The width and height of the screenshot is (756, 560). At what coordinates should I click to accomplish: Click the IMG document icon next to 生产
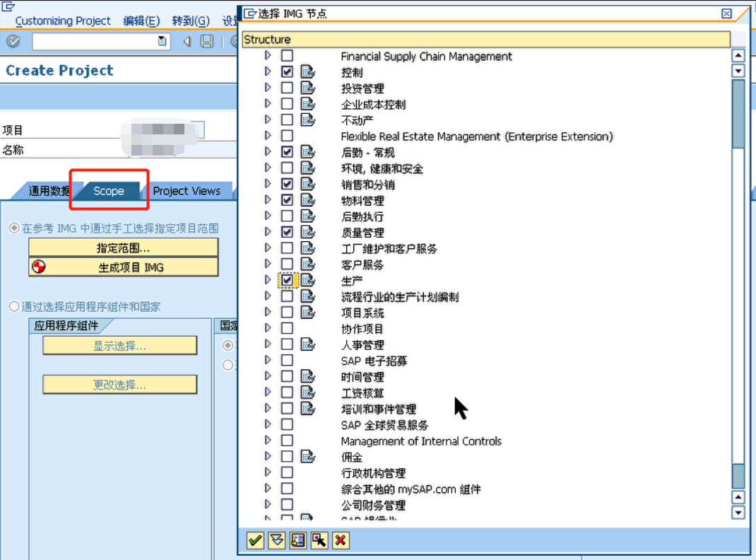[x=306, y=280]
